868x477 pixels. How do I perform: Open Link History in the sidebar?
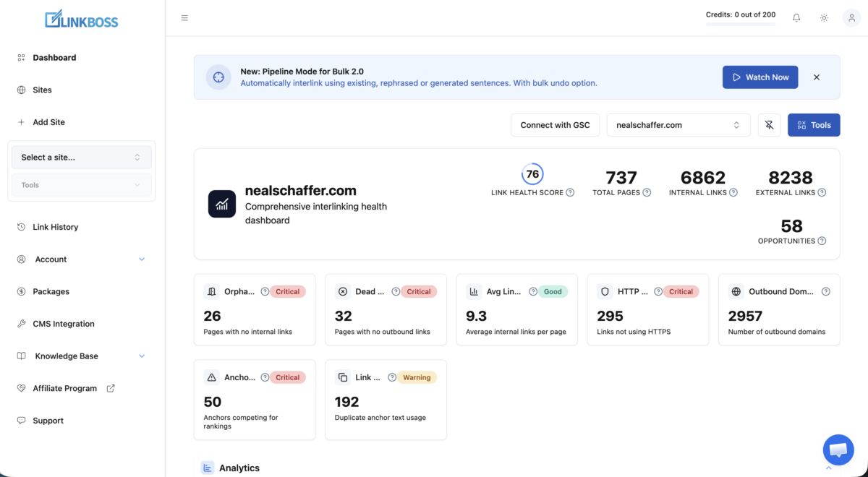click(x=55, y=227)
